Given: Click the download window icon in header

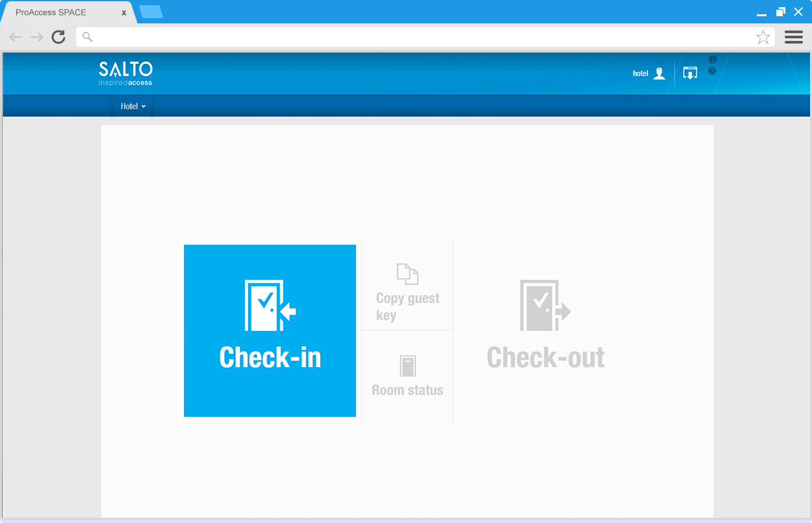Looking at the screenshot, I should click(690, 73).
